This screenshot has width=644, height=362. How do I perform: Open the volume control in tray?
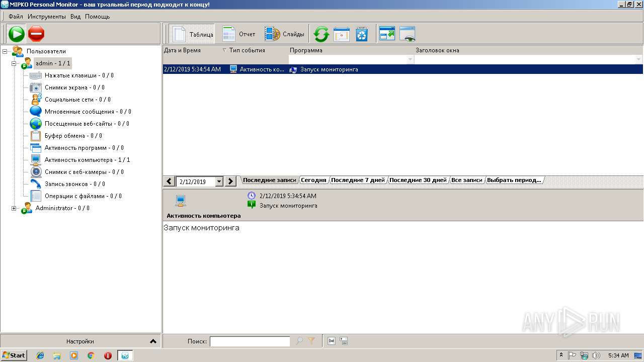596,355
